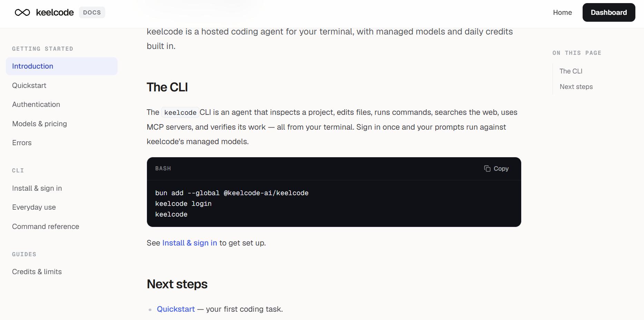Click the DOCS badge in header

(x=92, y=12)
